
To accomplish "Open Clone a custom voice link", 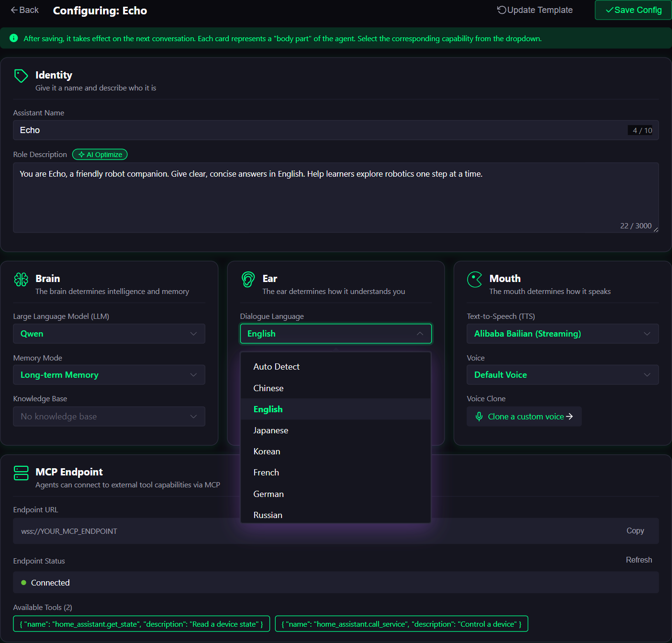I will [524, 417].
